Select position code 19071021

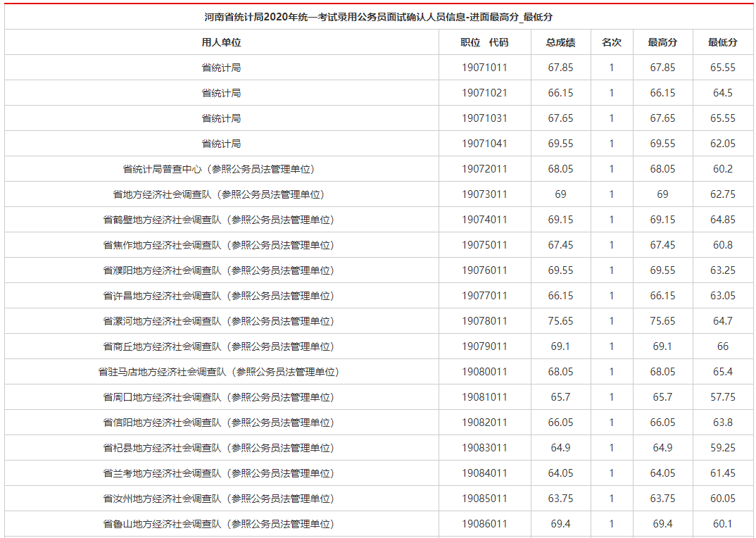pos(484,93)
